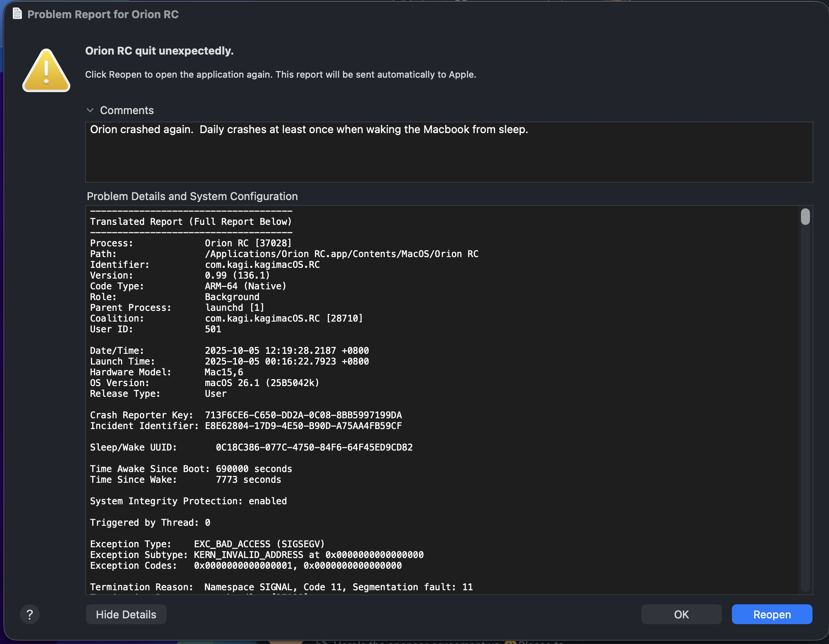Click the OK button
The height and width of the screenshot is (644, 829).
pyautogui.click(x=681, y=615)
